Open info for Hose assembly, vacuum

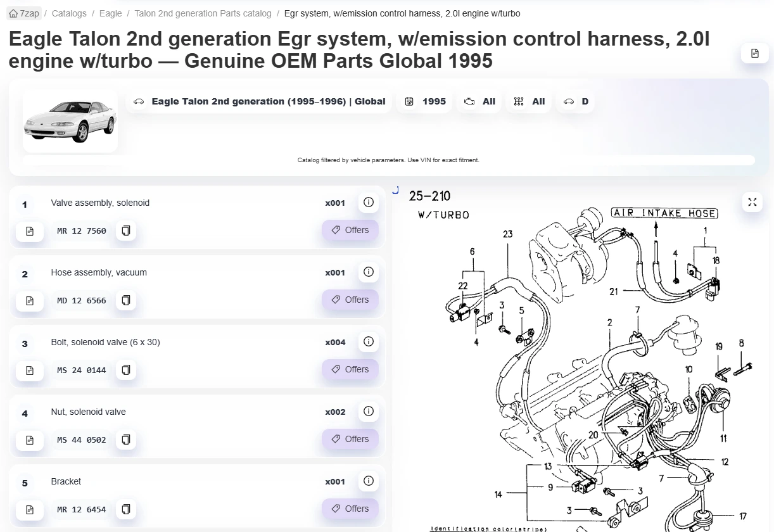[369, 272]
